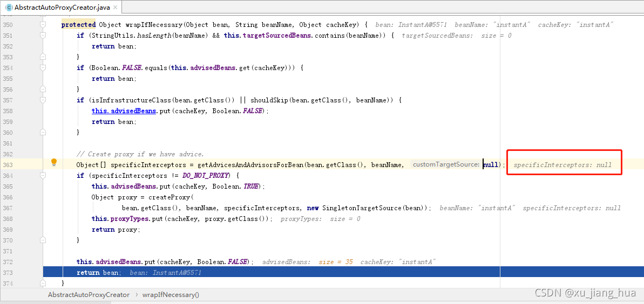This screenshot has width=644, height=304.
Task: Open AbstractAutoProxyCreator breadcrumb
Action: coord(89,294)
